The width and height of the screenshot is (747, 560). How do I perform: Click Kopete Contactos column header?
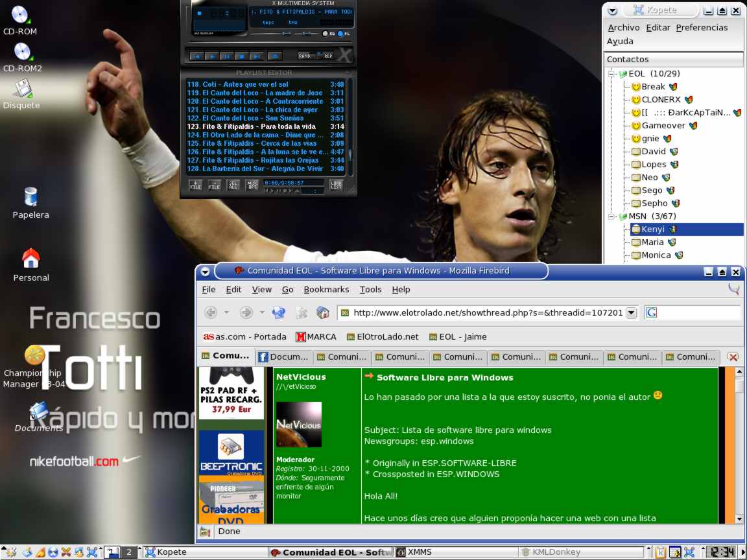pyautogui.click(x=674, y=60)
